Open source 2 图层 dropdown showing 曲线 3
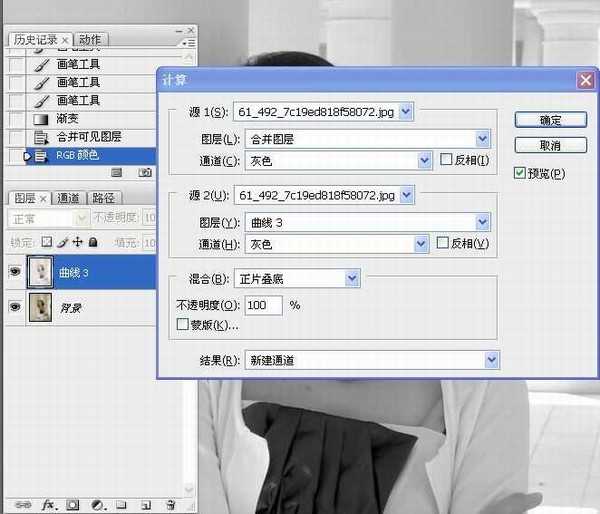Image resolution: width=600 pixels, height=514 pixels. [x=483, y=222]
